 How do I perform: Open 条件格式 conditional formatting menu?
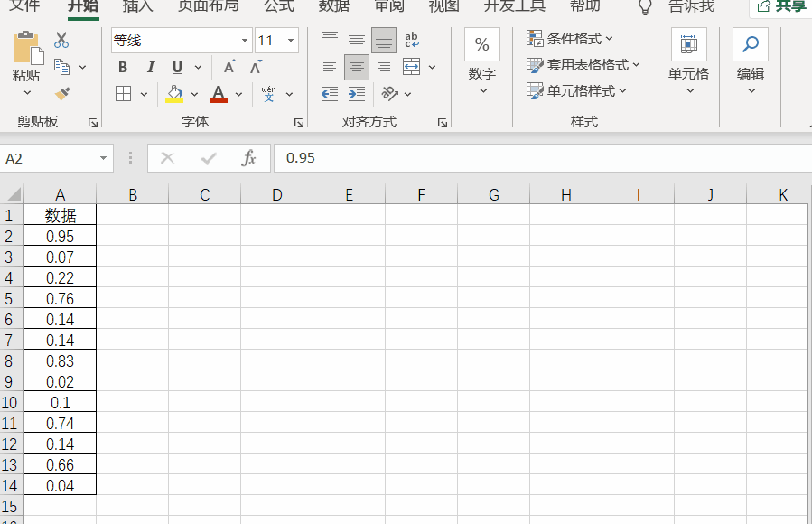tap(570, 38)
